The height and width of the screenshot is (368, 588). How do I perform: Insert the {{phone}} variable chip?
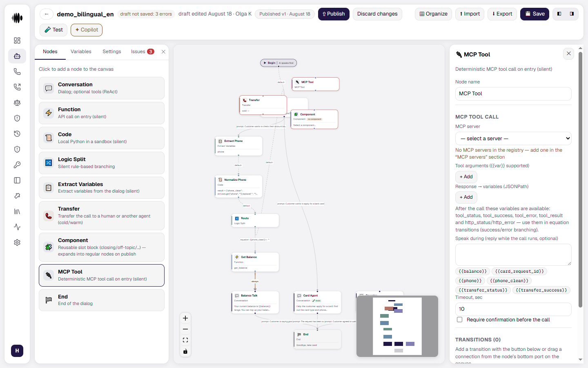pos(470,281)
